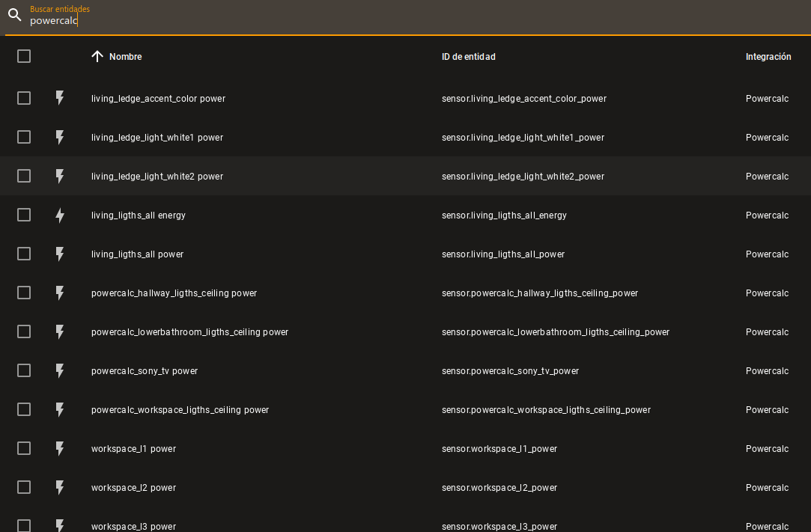Sort by the Integración column header

coord(768,56)
